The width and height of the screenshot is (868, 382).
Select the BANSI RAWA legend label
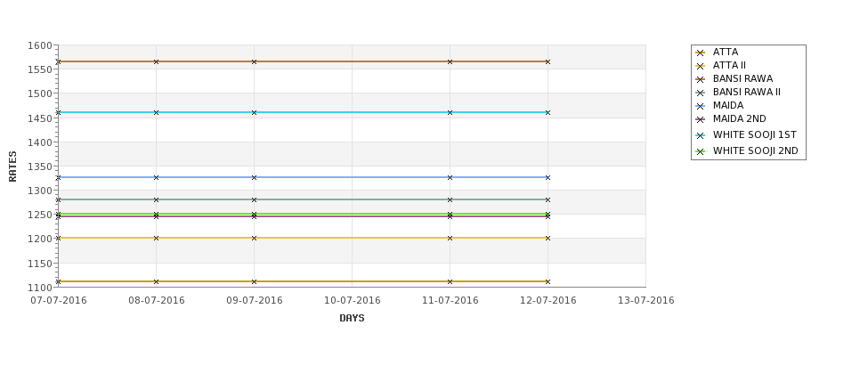742,78
